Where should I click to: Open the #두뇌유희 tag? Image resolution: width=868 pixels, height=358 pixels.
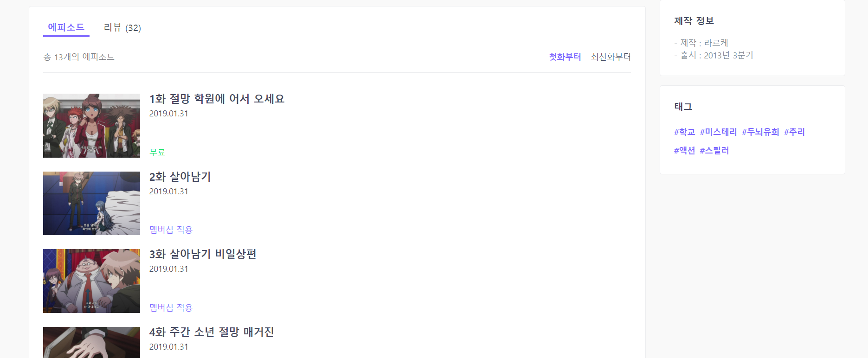(x=760, y=132)
